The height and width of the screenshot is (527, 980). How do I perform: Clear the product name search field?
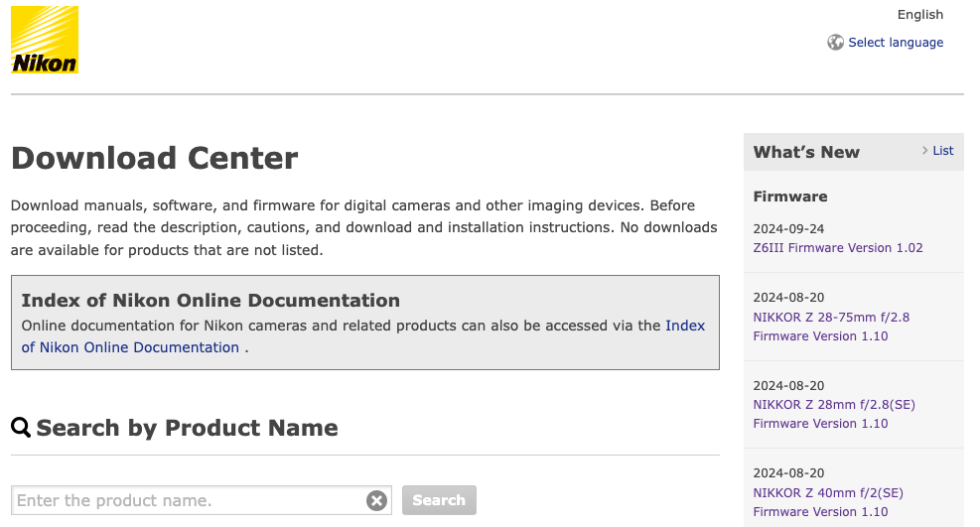click(376, 500)
